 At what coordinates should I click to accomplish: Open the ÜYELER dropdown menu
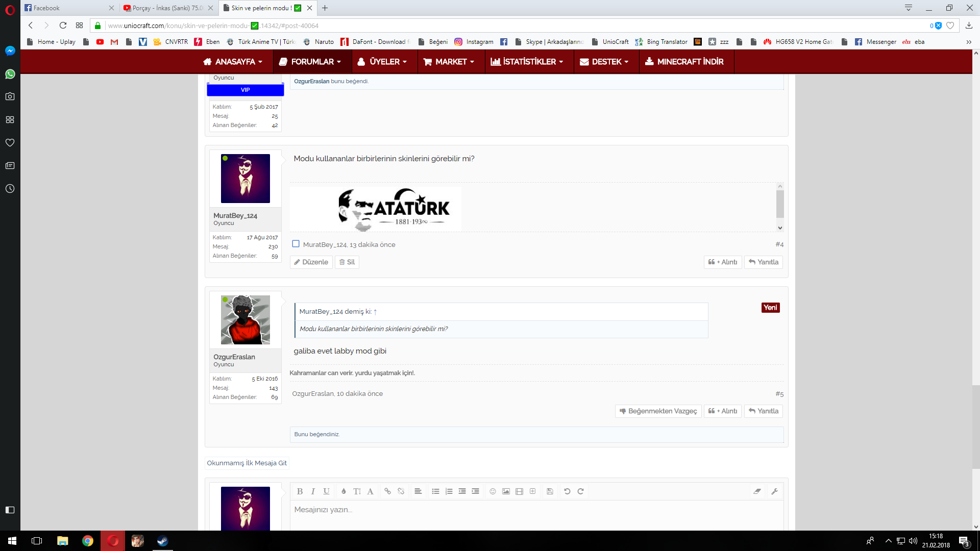[x=382, y=62]
